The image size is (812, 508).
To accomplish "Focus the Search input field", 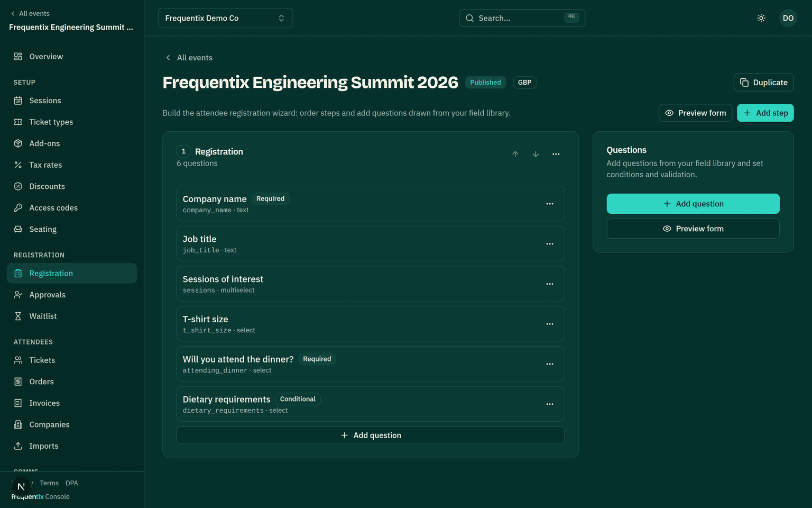I will coord(522,18).
